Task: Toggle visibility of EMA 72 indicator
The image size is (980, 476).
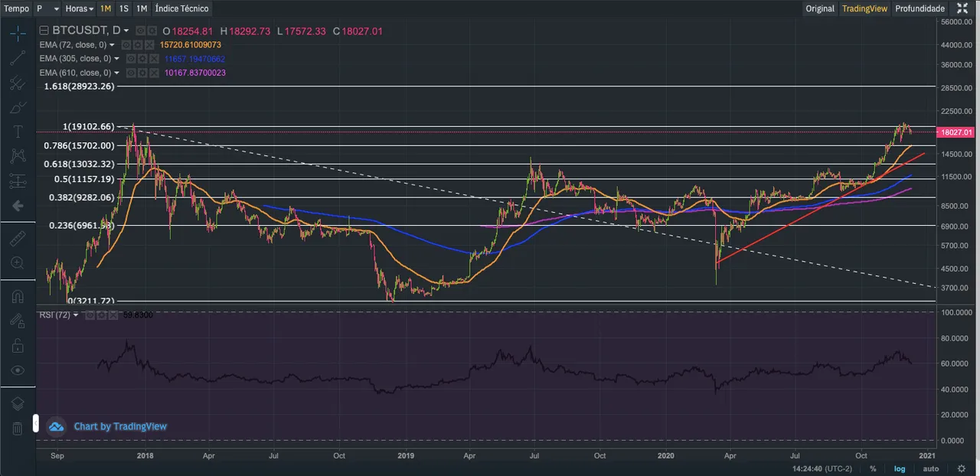Action: [126, 45]
